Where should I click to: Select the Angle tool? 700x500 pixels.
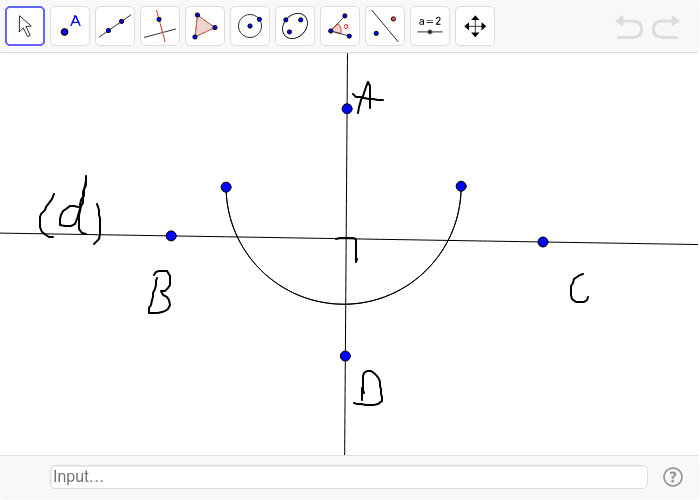coord(340,26)
